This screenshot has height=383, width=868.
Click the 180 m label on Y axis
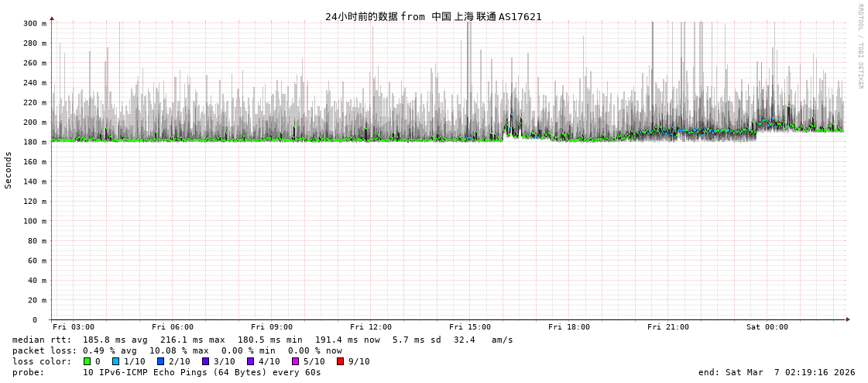34,142
